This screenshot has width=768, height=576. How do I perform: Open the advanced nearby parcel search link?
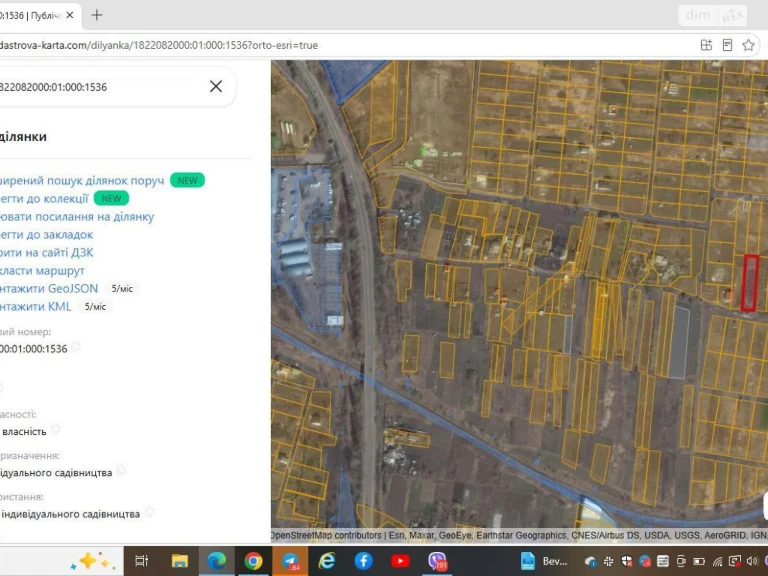82,180
